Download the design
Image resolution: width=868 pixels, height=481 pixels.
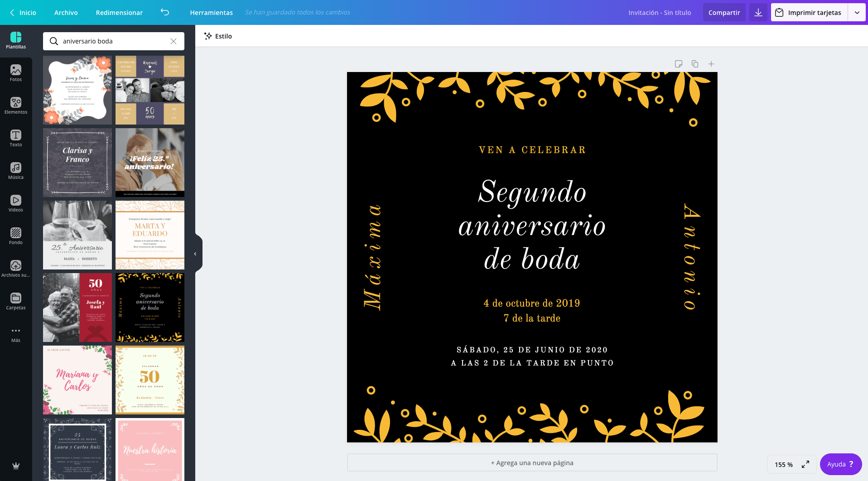tap(758, 12)
